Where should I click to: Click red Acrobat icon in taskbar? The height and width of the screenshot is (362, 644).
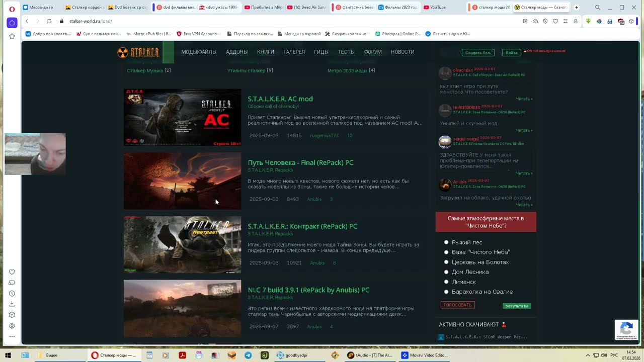[182, 355]
